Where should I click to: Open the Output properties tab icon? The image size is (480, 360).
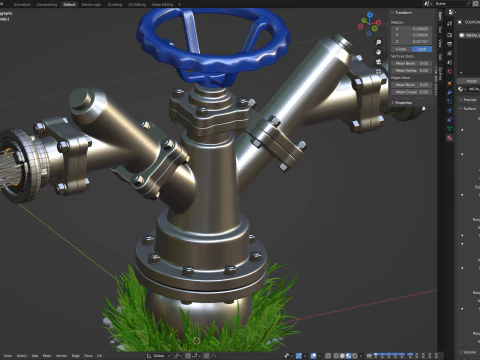tap(450, 44)
